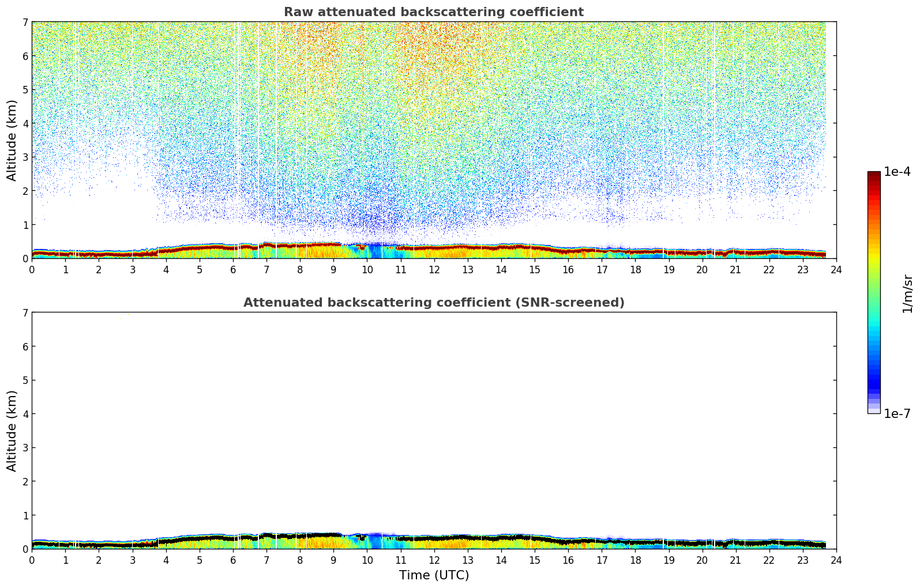Click hour 18 tick on upper plot axis

(x=635, y=269)
